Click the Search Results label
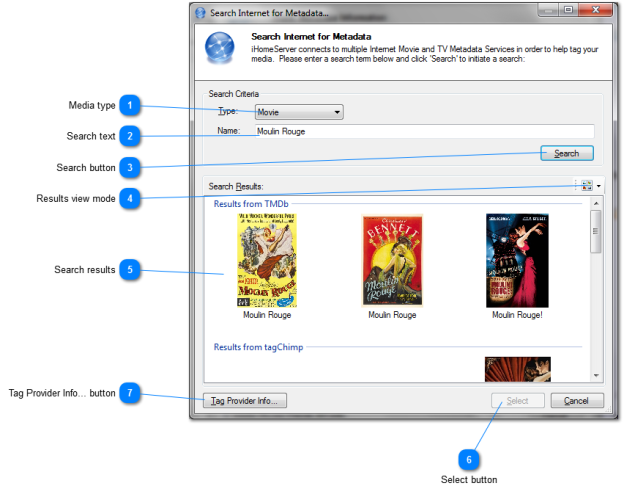Image resolution: width=624 pixels, height=497 pixels. tap(236, 186)
